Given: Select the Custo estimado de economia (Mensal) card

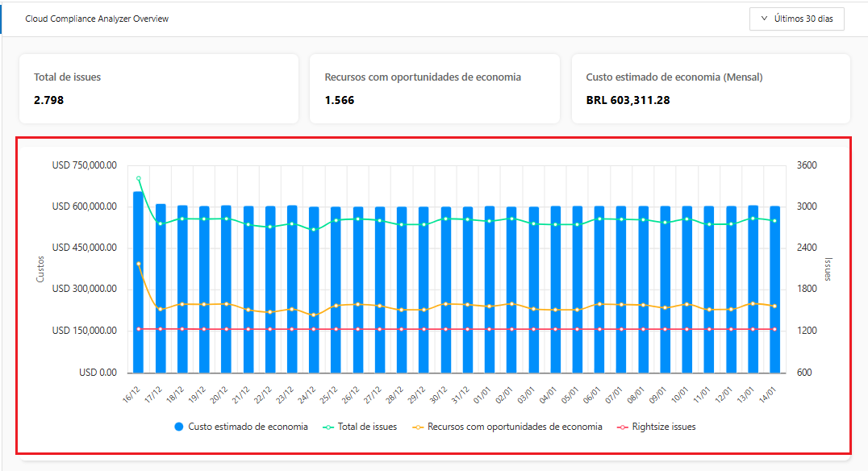Looking at the screenshot, I should coord(711,89).
